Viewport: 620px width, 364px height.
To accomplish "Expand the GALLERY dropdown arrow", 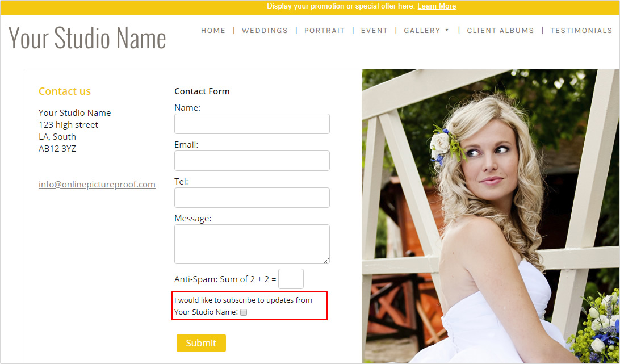I will [x=447, y=30].
